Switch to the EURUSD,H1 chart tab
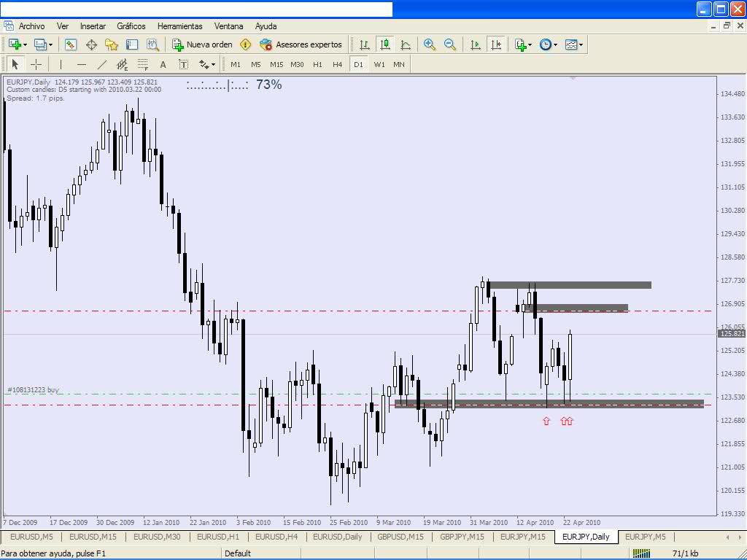 coord(218,537)
